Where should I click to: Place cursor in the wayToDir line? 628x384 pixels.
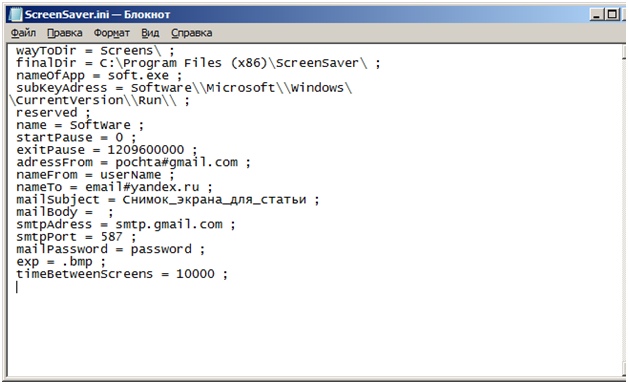point(95,51)
